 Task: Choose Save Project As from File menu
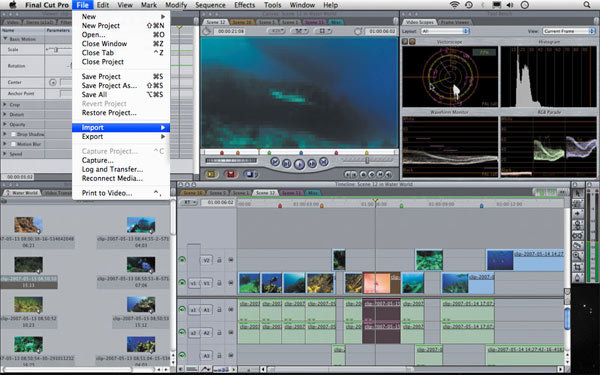[x=121, y=86]
